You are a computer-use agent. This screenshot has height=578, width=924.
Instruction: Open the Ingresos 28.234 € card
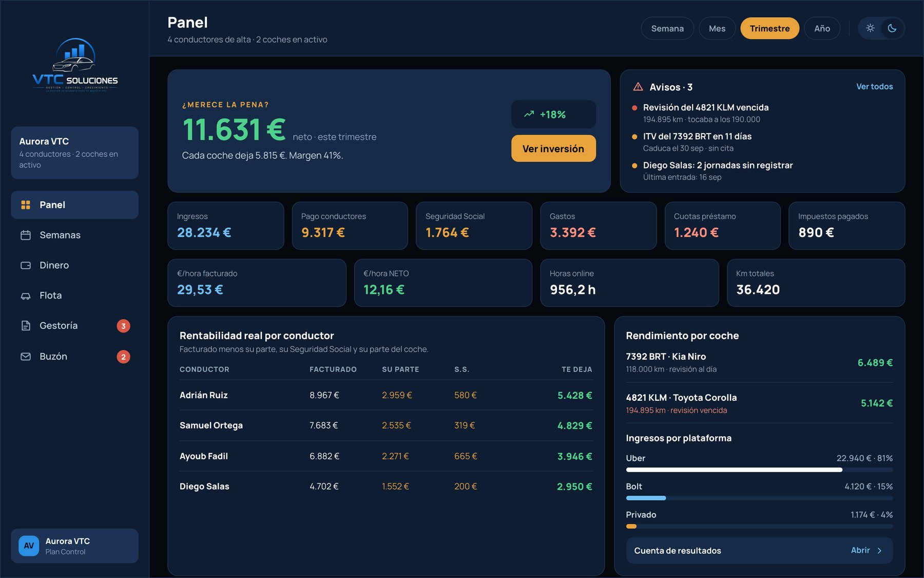tap(225, 226)
